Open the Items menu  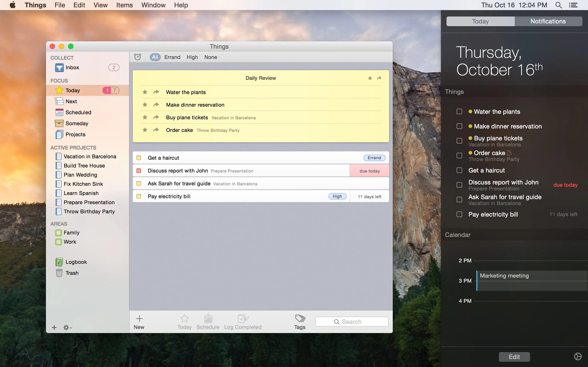[124, 5]
